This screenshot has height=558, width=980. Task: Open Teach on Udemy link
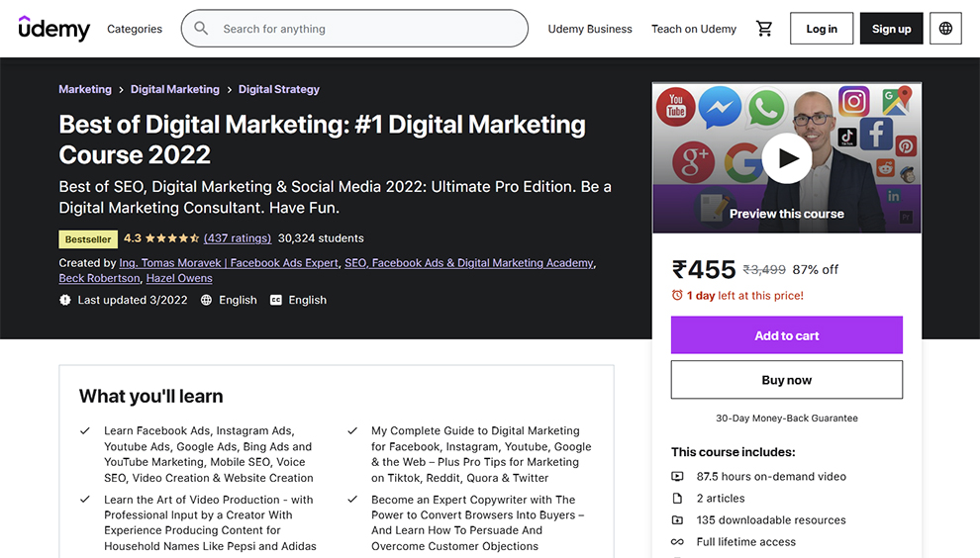pos(694,29)
